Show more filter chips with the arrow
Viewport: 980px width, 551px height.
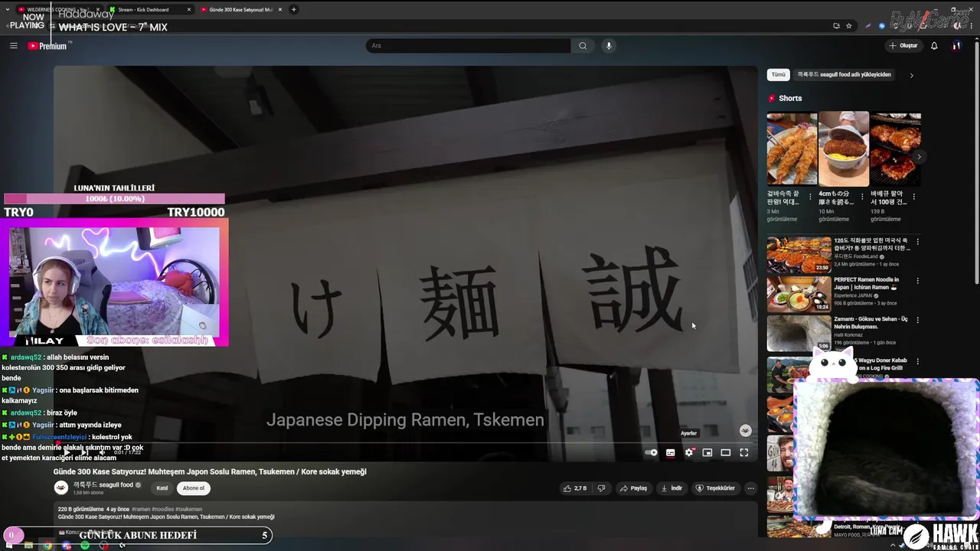click(911, 75)
